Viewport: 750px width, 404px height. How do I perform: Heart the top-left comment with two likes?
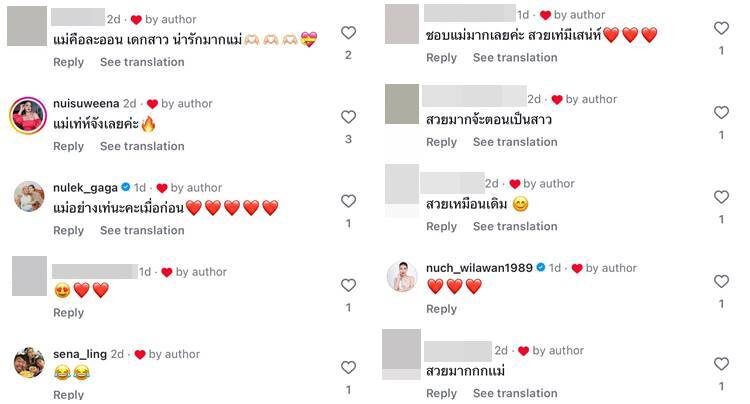pos(348,33)
